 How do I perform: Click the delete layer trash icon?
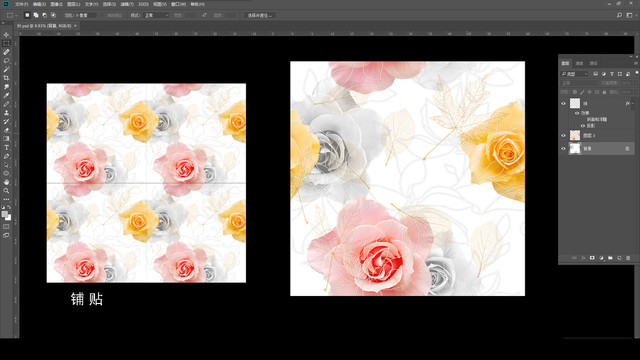click(628, 258)
